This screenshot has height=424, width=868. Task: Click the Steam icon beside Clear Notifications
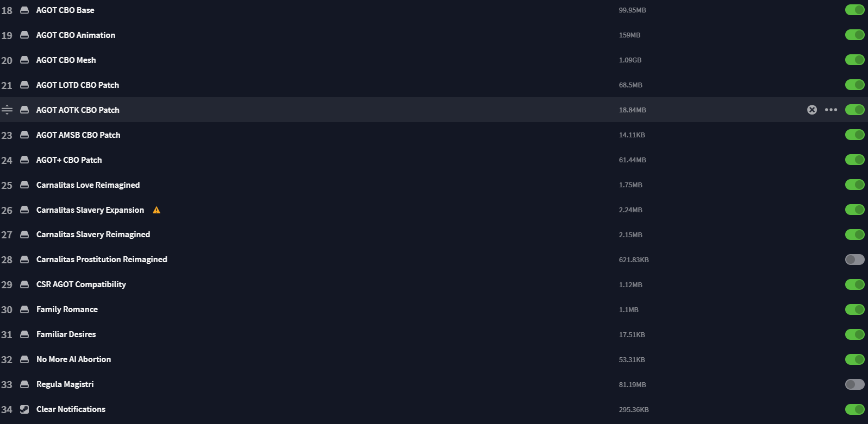pos(24,409)
